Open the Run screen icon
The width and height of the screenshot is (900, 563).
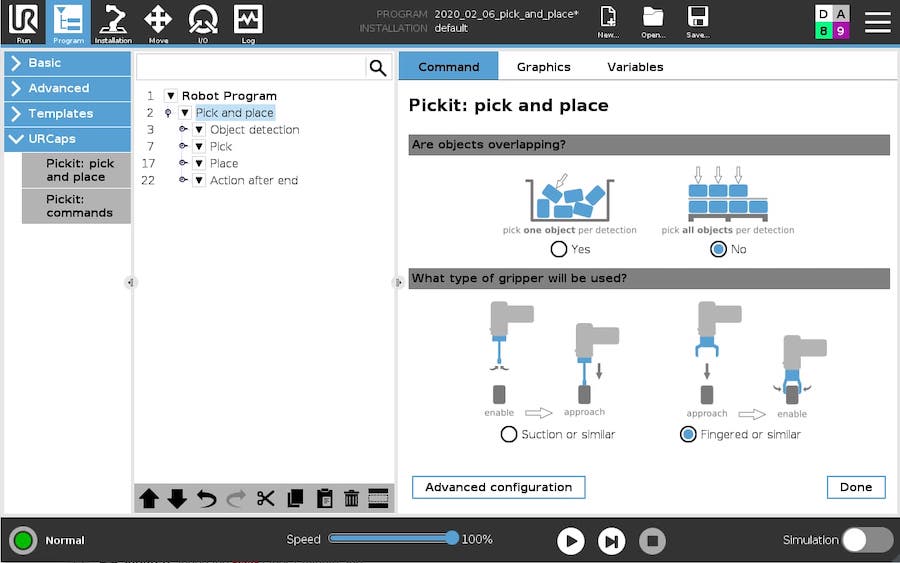point(24,23)
